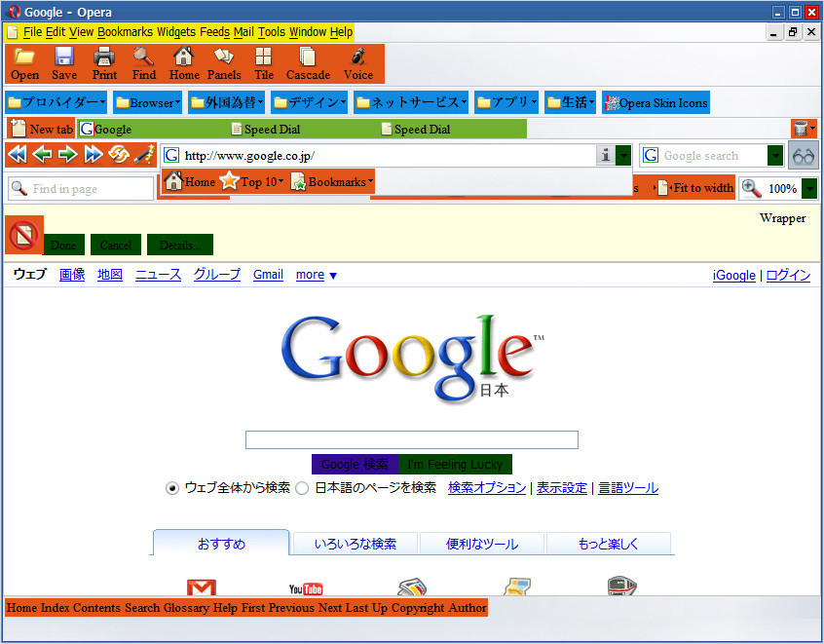This screenshot has height=644, width=824.
Task: Select the いろいろな検索 tab
Action: [356, 544]
